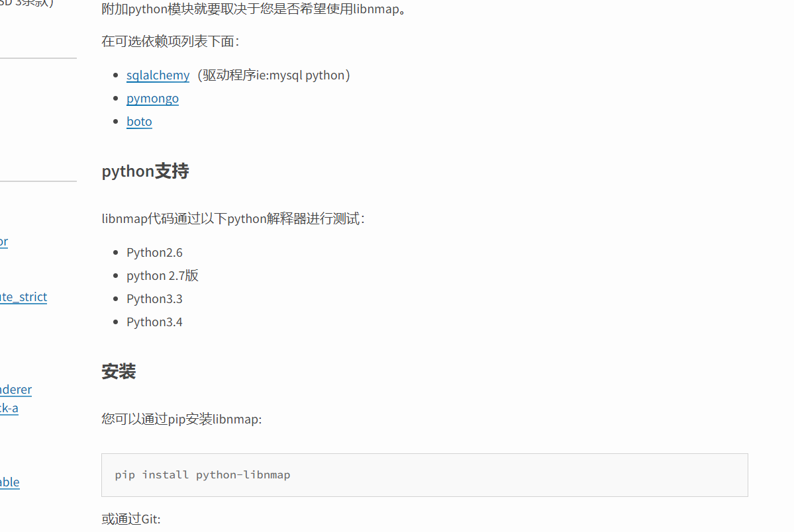Click the '您可以通过pip安装libnmap:' paragraph
This screenshot has width=794, height=532.
(182, 419)
